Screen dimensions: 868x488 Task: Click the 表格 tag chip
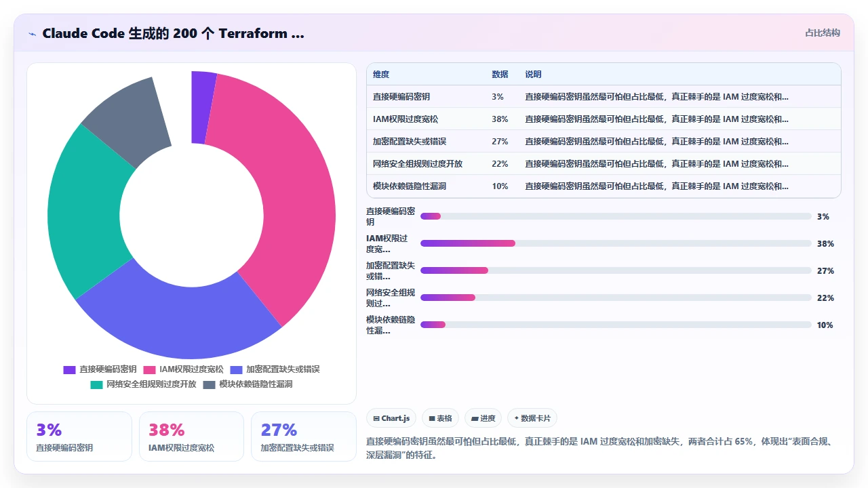441,418
